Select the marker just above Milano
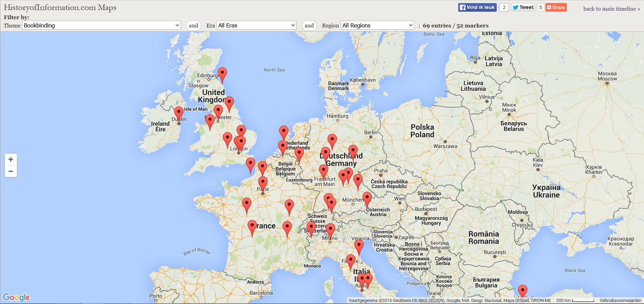Viewport: 644px width, 304px height. [330, 232]
